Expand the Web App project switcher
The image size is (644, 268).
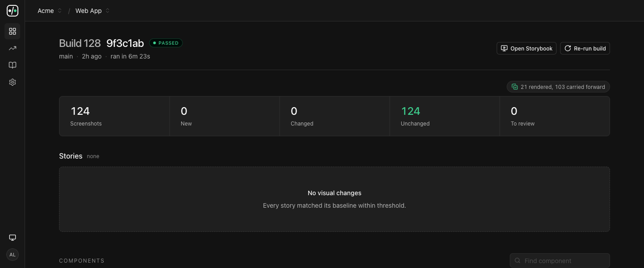point(93,11)
